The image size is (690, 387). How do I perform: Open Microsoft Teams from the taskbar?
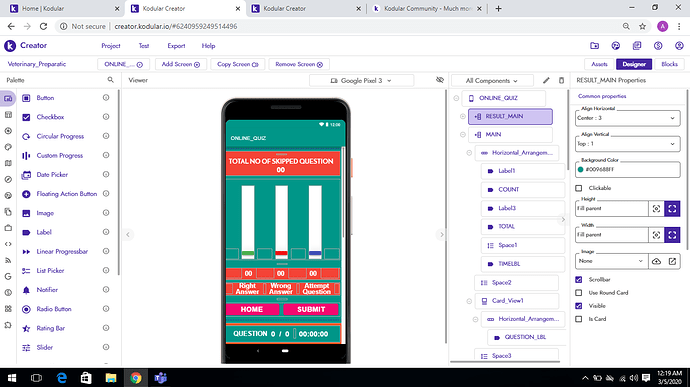pyautogui.click(x=161, y=378)
